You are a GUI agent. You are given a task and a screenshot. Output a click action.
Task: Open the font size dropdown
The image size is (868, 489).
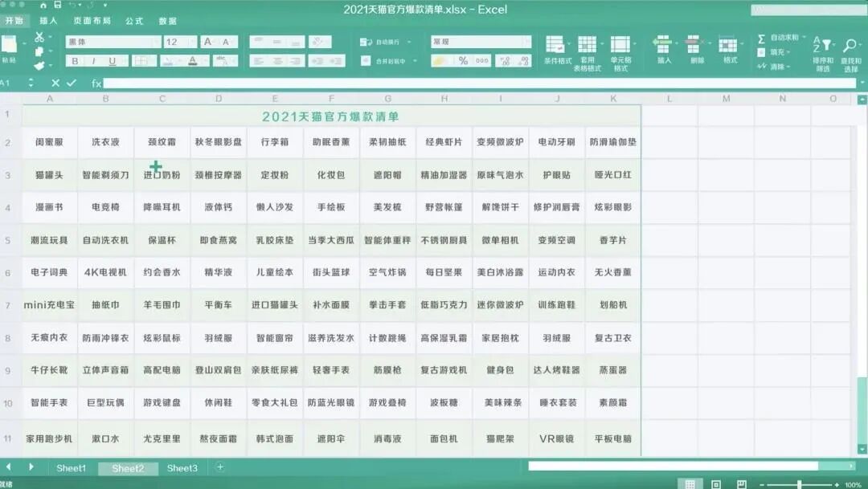190,40
